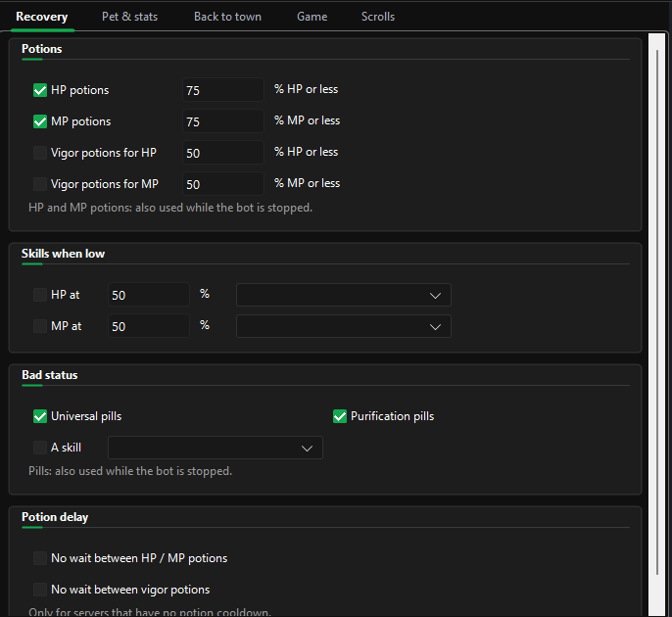Click the 'HP and MP potions: also used while the bot is stopped.' note
The width and height of the screenshot is (672, 617).
170,208
